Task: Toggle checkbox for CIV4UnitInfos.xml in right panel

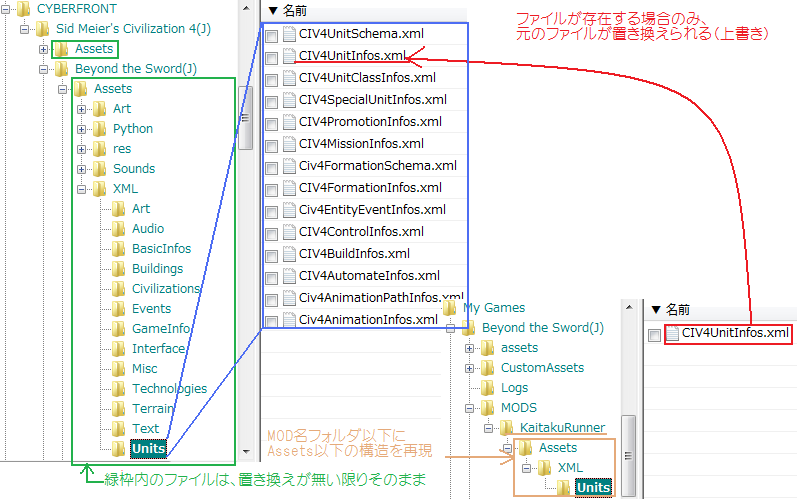Action: tap(654, 335)
